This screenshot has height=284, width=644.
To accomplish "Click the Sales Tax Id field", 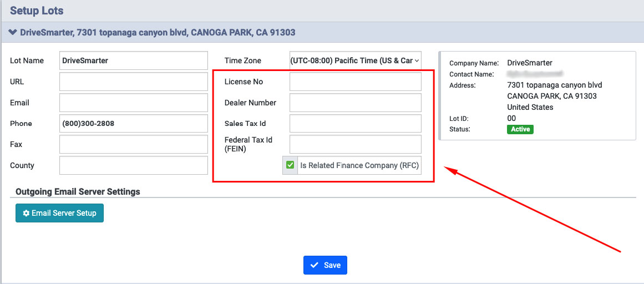I will point(355,123).
